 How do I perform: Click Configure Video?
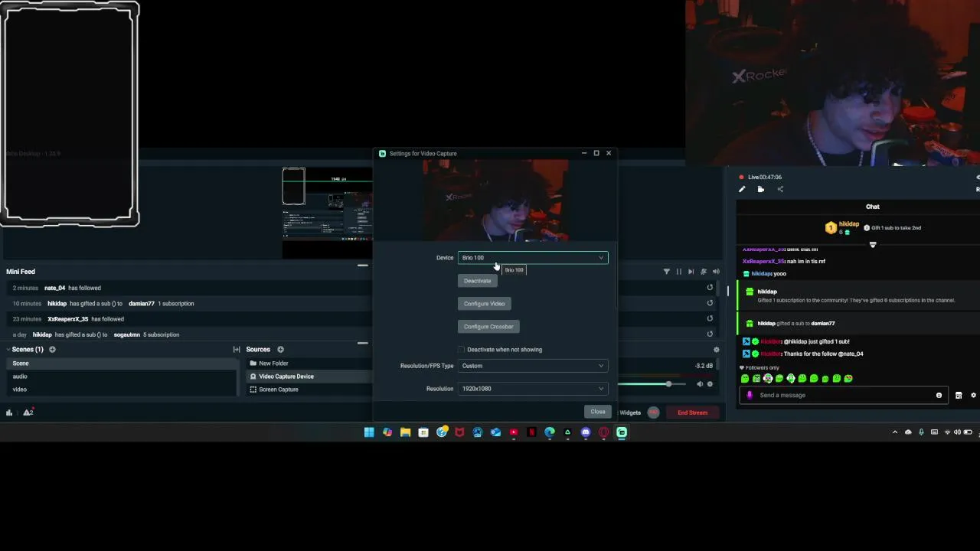click(484, 304)
